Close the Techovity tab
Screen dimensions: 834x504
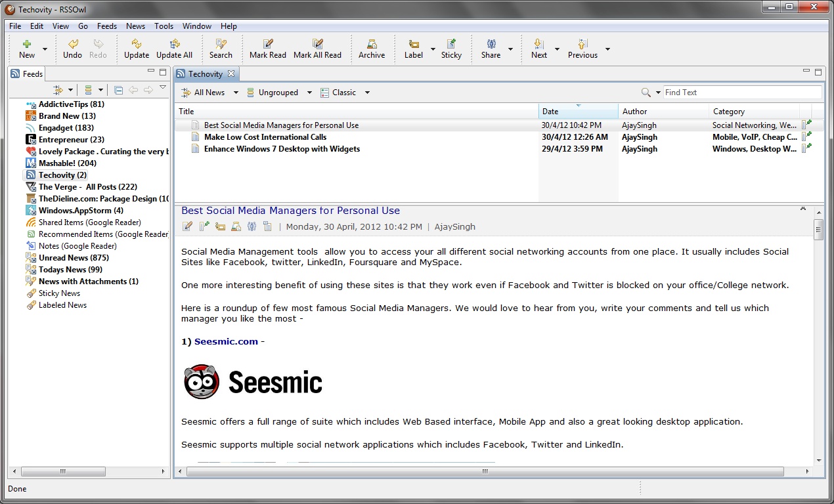click(x=231, y=73)
